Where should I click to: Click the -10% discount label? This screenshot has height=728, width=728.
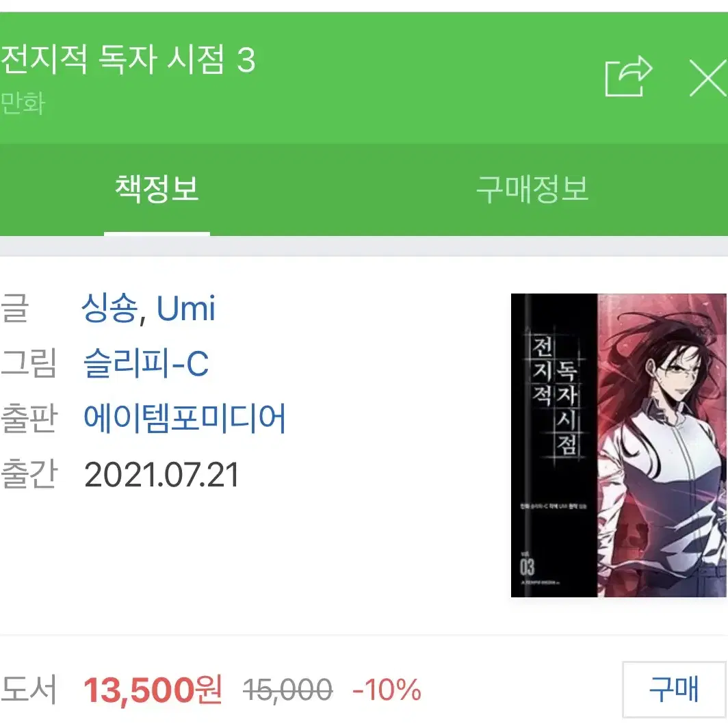click(387, 690)
